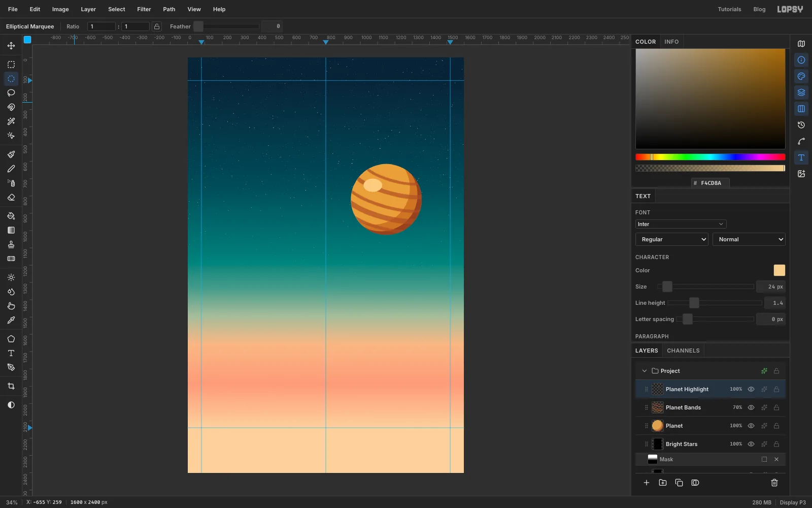812x508 pixels.
Task: Select the Lasso tool
Action: pos(11,93)
